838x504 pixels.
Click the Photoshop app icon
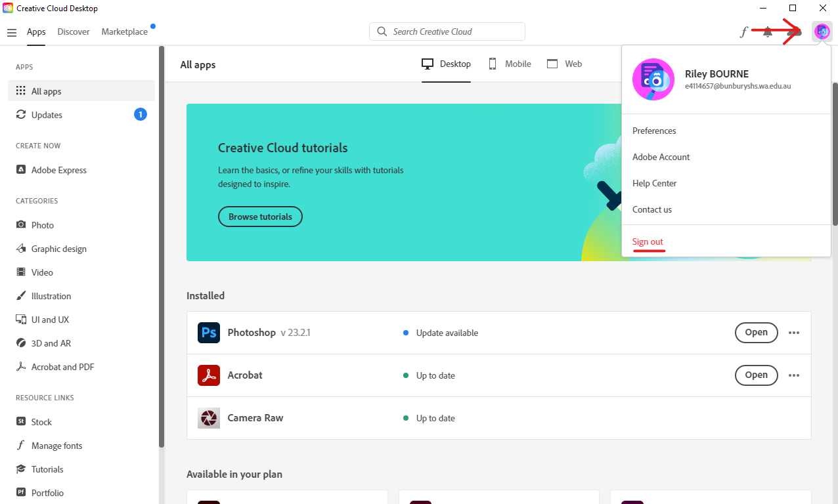tap(209, 333)
